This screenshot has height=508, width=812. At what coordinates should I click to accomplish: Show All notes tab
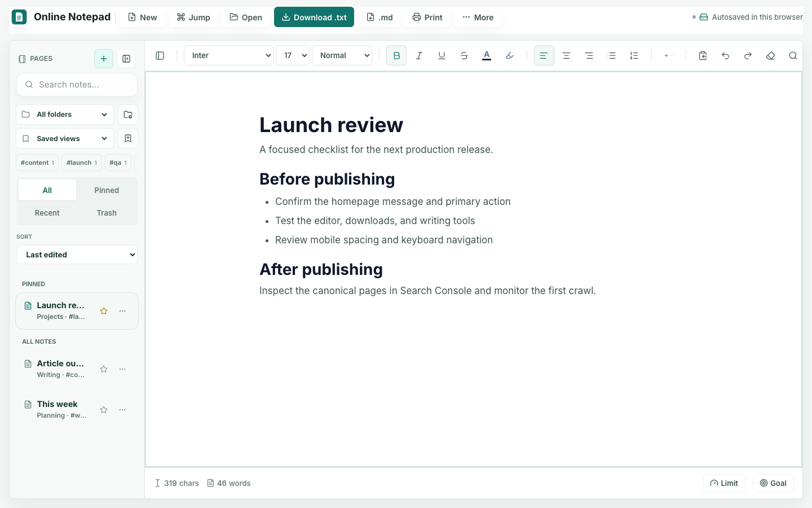click(x=47, y=190)
